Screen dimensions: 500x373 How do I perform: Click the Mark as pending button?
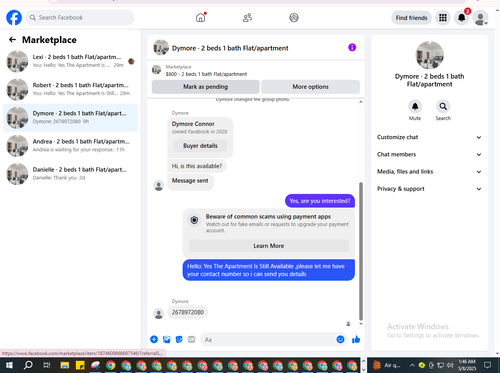[205, 87]
